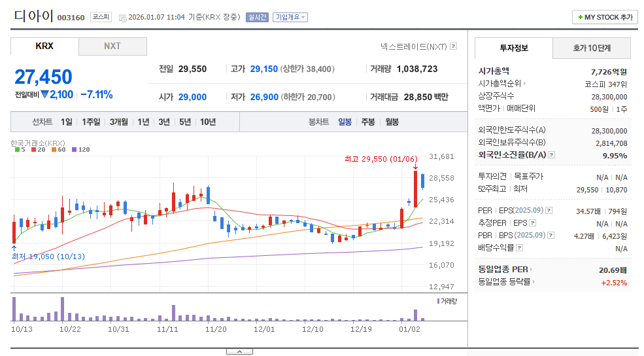Click the stock code 003160
This screenshot has width=644, height=356.
(x=71, y=18)
